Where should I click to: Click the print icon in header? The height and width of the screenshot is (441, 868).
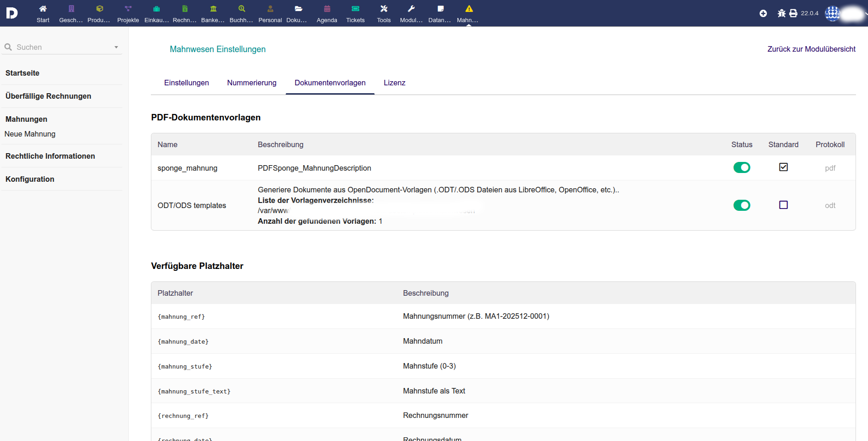tap(793, 13)
